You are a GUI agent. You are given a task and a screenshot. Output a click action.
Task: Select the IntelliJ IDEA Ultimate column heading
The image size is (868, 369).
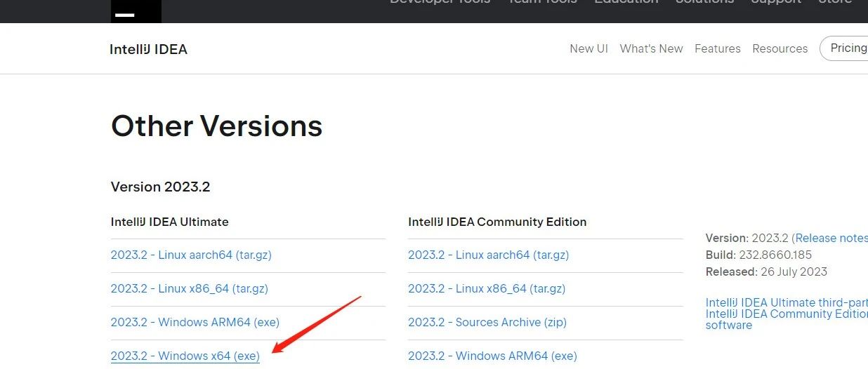pyautogui.click(x=170, y=222)
